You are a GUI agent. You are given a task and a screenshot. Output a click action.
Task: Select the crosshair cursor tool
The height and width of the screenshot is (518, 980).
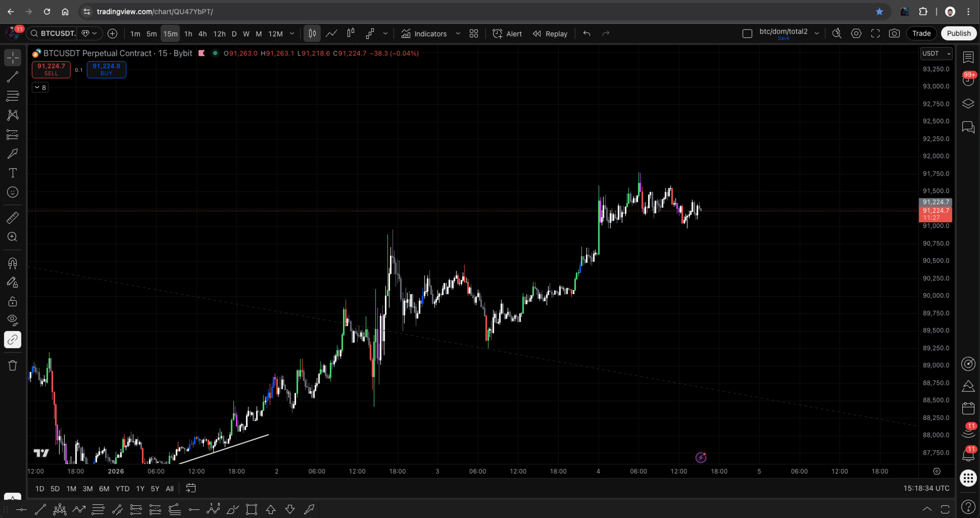click(x=13, y=58)
